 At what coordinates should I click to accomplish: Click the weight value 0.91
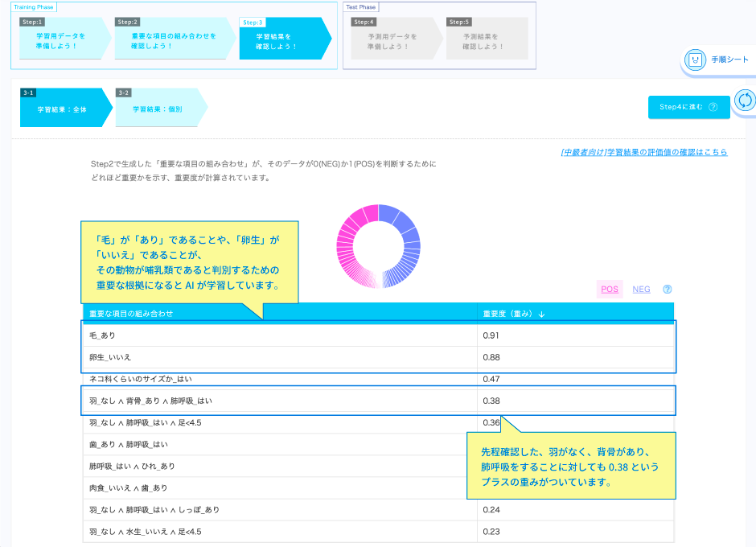tap(491, 335)
